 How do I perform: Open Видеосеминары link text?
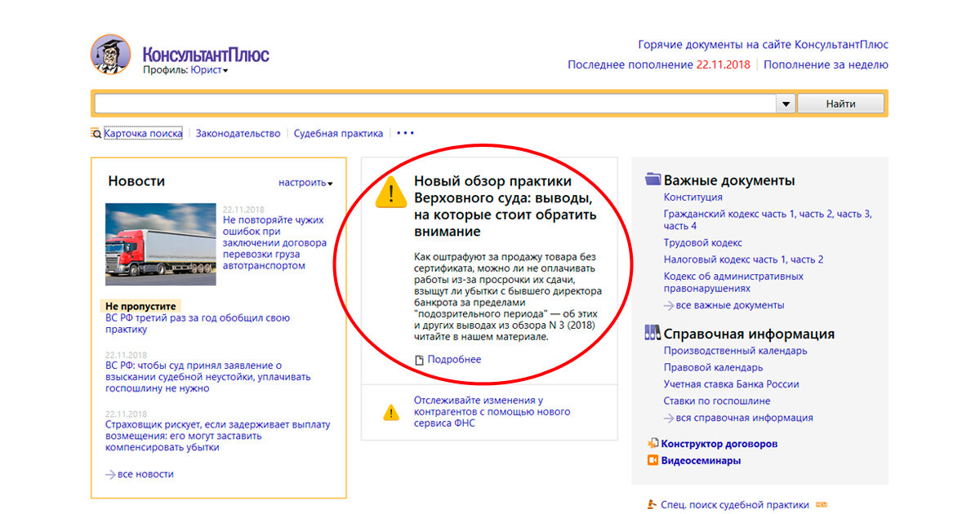tap(702, 460)
